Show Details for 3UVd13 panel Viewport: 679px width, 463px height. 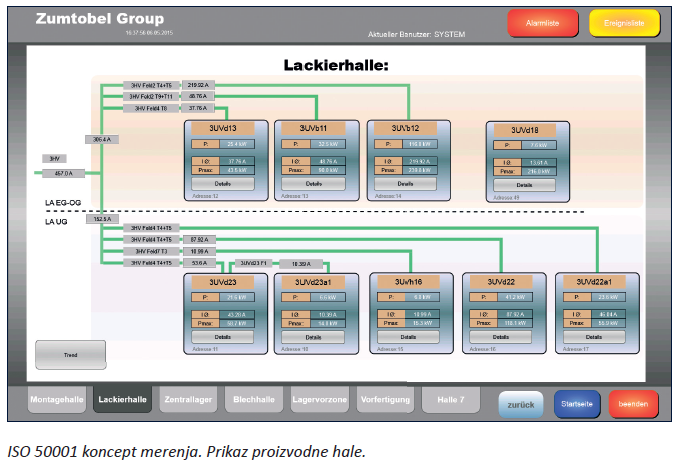click(225, 184)
